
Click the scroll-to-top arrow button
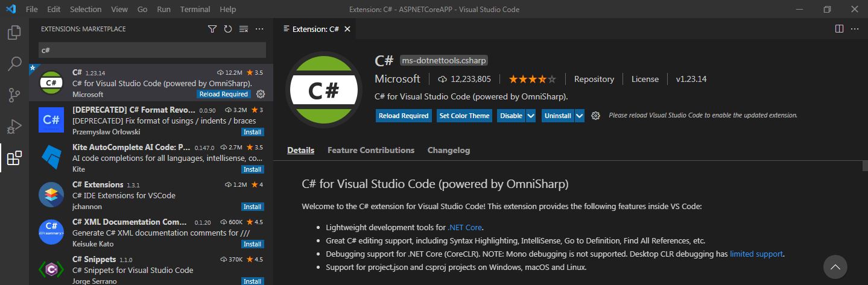coord(835,266)
